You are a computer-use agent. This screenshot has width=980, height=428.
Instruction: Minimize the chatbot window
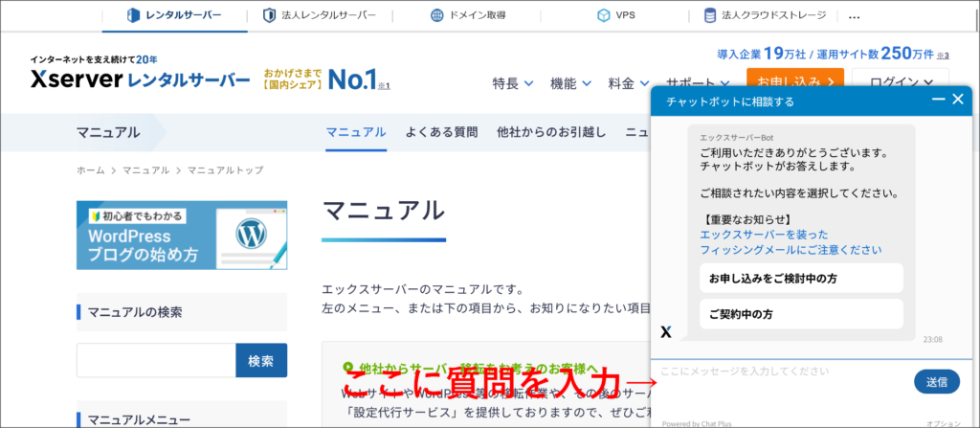click(938, 99)
